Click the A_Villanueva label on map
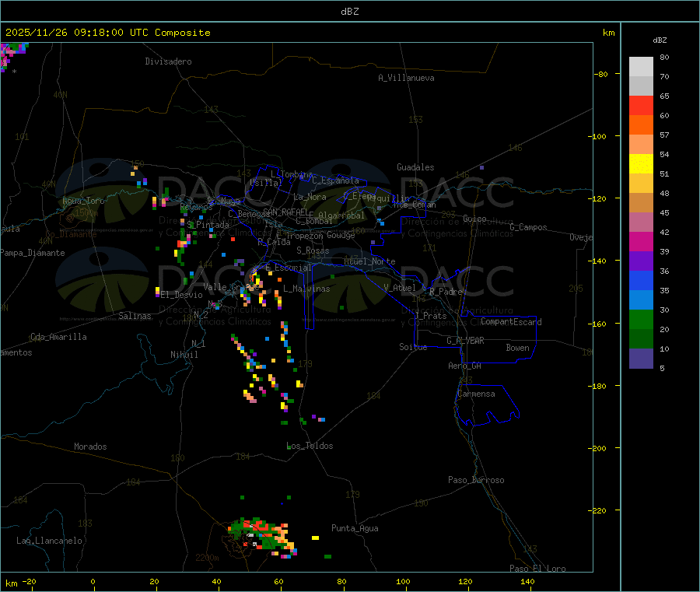 tap(406, 78)
